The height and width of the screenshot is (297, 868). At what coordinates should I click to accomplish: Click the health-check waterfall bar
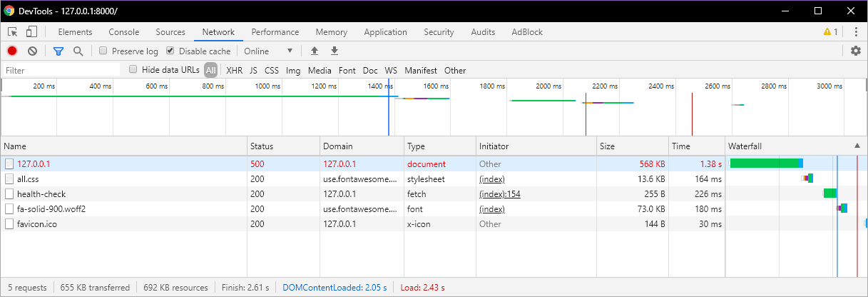[829, 193]
